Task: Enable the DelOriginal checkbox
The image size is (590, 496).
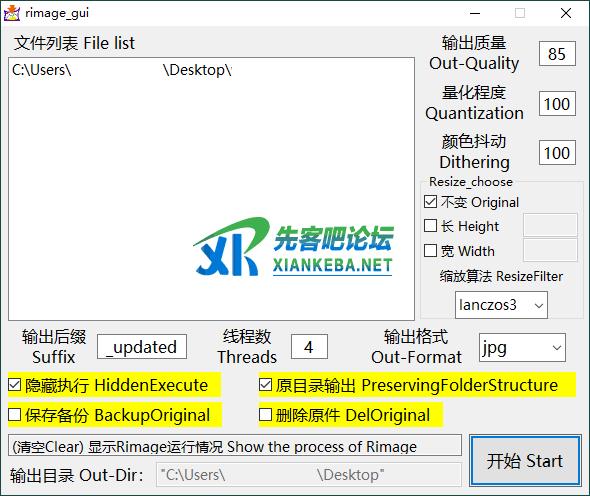Action: pyautogui.click(x=265, y=415)
